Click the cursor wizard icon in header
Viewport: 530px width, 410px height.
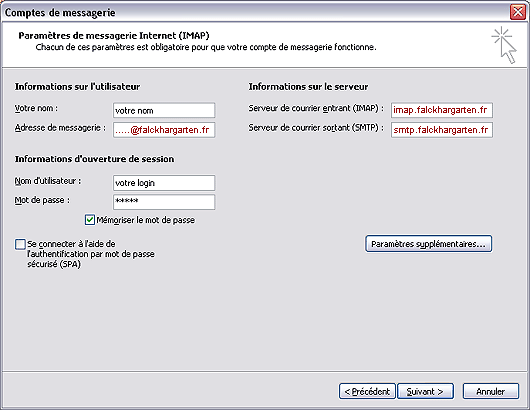(x=504, y=45)
